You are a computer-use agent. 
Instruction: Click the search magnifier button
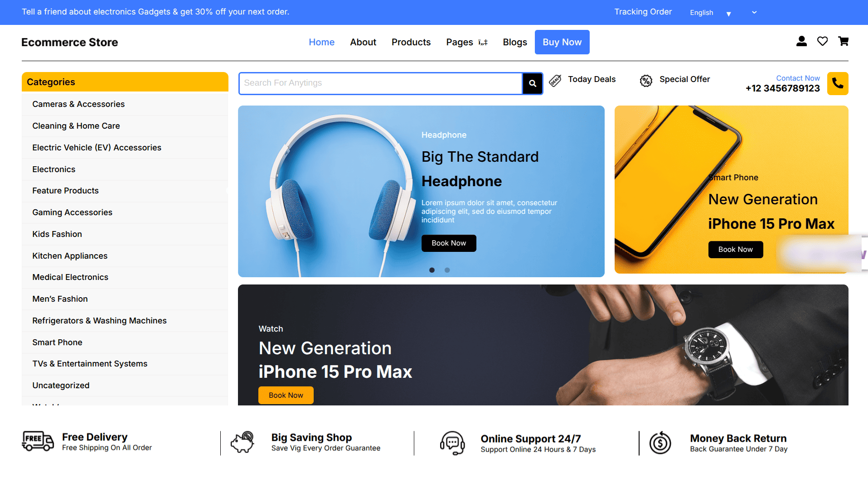(x=533, y=83)
